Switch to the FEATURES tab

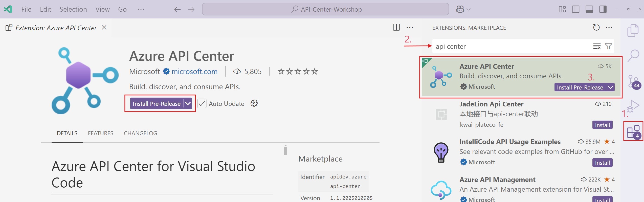click(100, 133)
